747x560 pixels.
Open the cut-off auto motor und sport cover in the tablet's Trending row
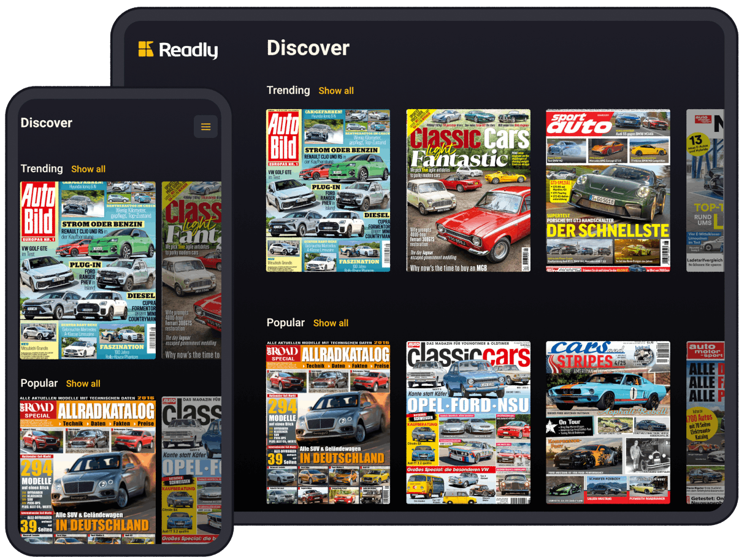[705, 190]
